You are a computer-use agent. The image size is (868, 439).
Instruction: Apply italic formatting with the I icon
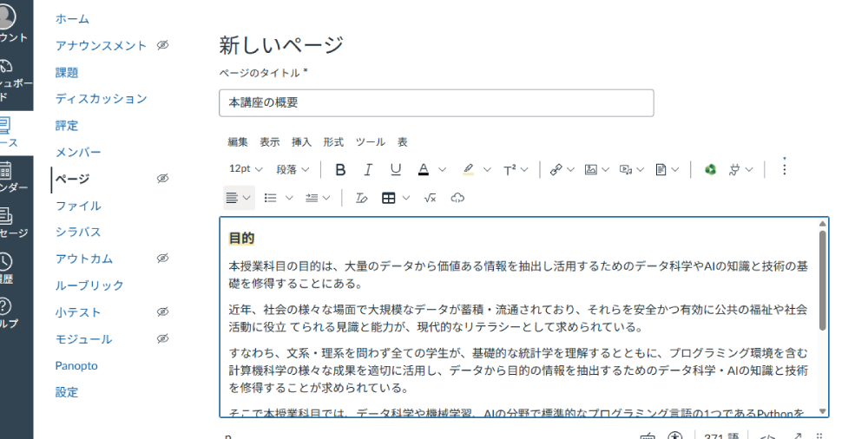click(367, 169)
